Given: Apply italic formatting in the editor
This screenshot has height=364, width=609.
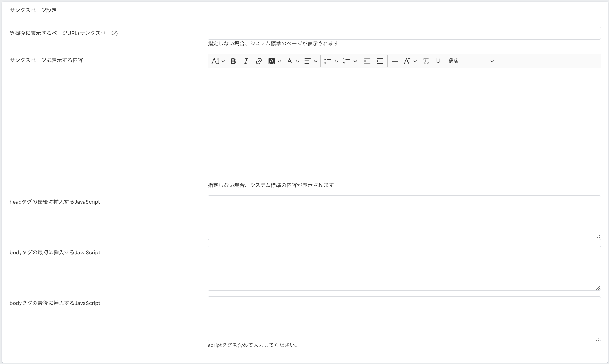Looking at the screenshot, I should click(x=246, y=61).
